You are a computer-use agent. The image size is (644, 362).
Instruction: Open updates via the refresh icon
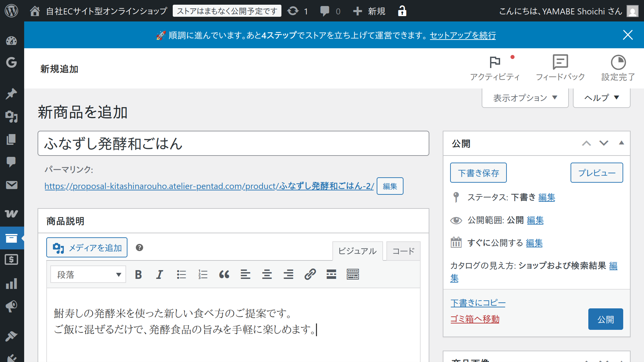(292, 11)
